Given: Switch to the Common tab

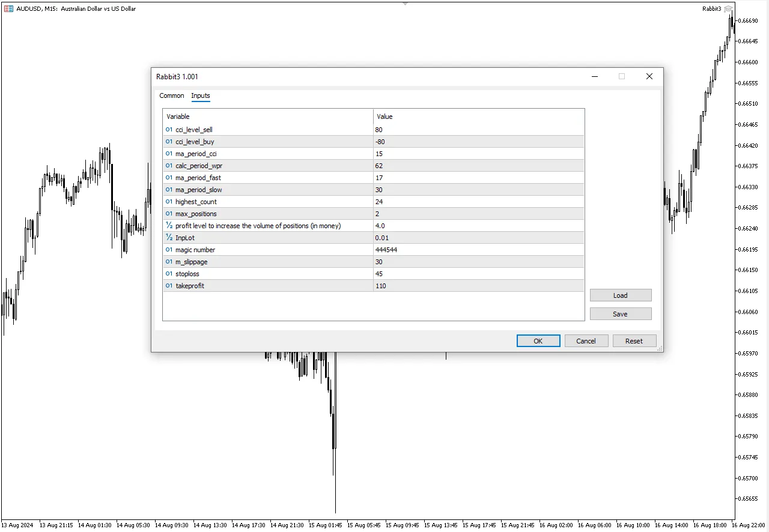Looking at the screenshot, I should click(x=172, y=95).
